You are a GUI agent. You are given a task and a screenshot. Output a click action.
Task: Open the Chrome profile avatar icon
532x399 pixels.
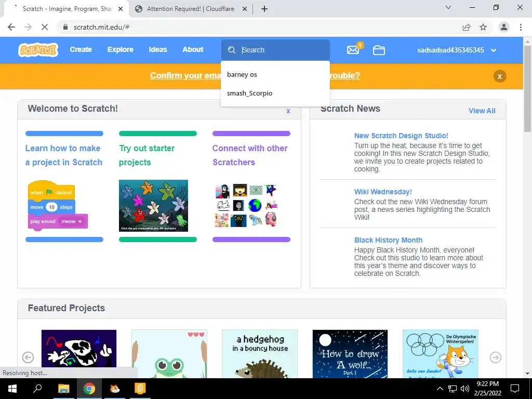[x=504, y=27]
